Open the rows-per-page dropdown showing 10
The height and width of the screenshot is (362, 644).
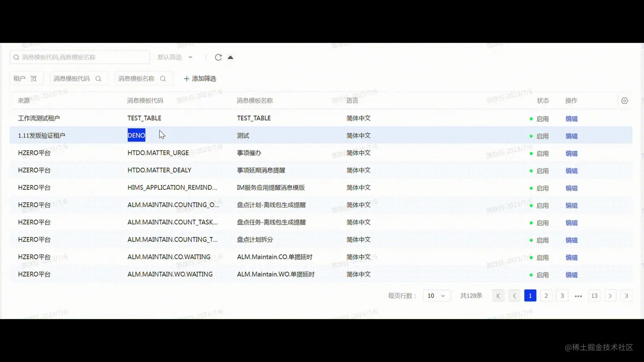click(436, 295)
